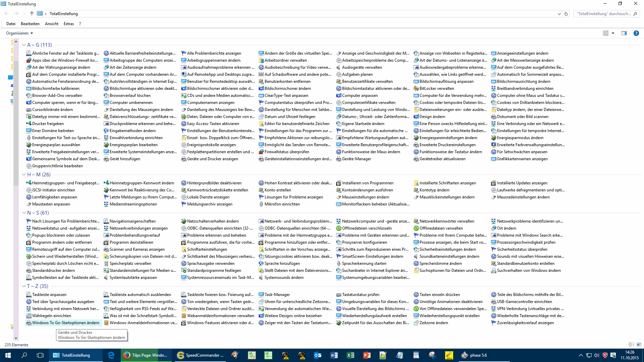644x362 pixels.
Task: Open Firewallstatus überprüfen icon
Action: [261, 152]
